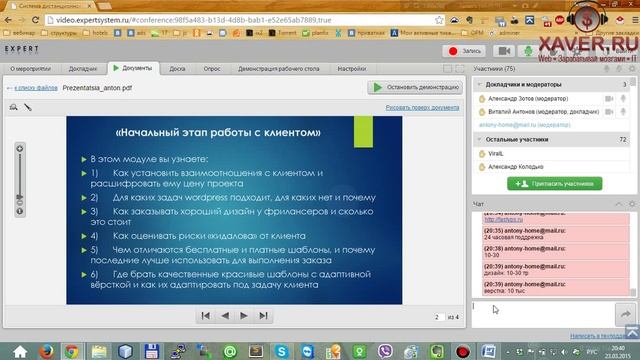Collapse the Остальные участники group
The height and width of the screenshot is (360, 640).
479,139
